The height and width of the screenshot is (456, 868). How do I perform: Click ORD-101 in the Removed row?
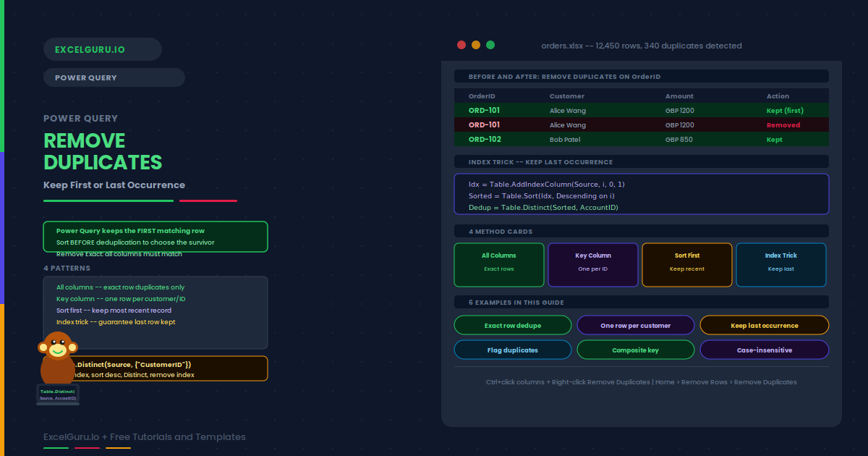pos(484,124)
